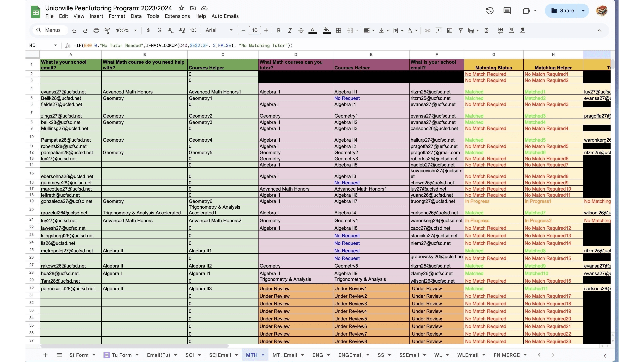This screenshot has height=362, width=644.
Task: Show all sheets list
Action: point(59,355)
